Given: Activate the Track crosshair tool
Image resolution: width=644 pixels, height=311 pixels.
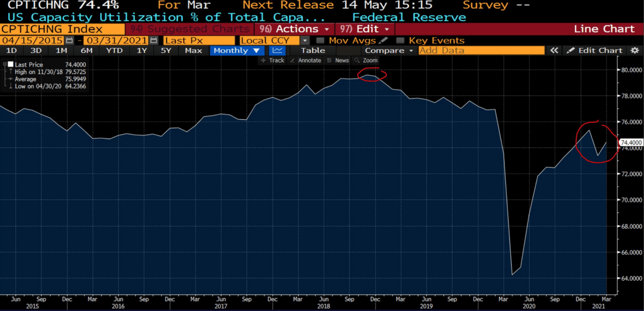Looking at the screenshot, I should (x=273, y=61).
